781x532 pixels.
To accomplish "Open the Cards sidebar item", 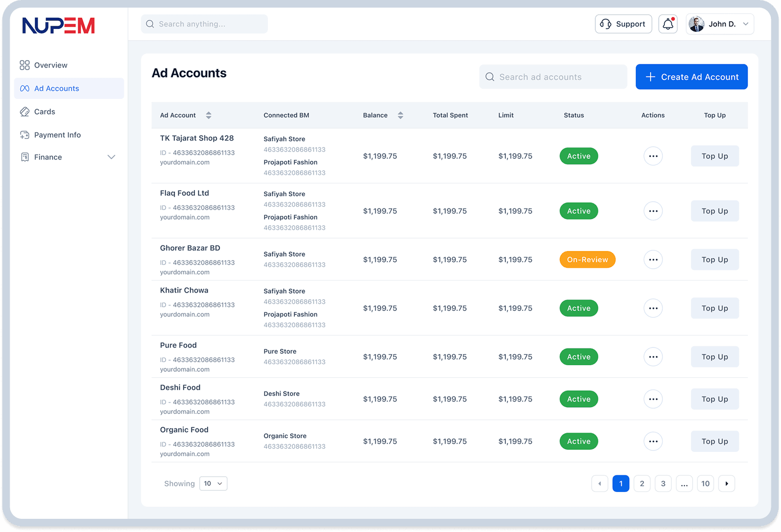I will (45, 112).
